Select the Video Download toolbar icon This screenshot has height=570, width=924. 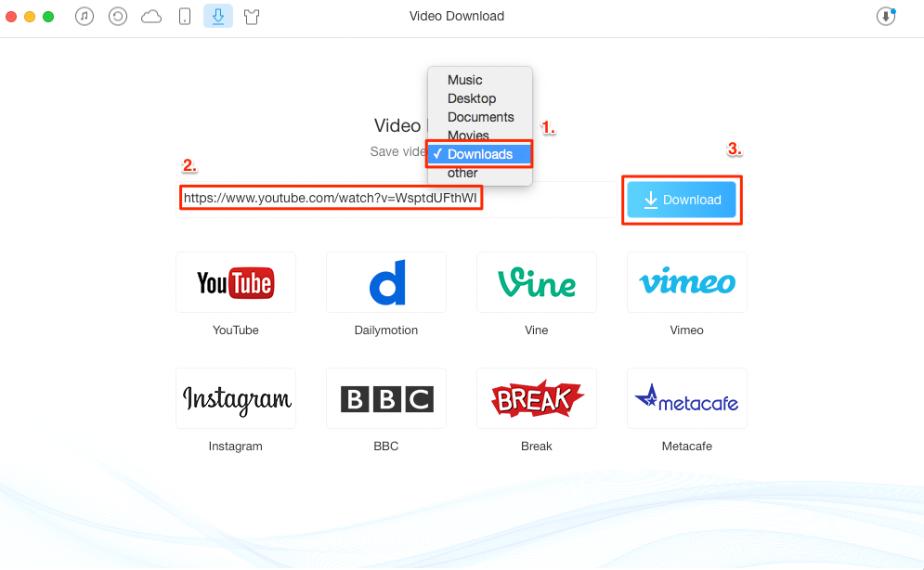pos(218,17)
